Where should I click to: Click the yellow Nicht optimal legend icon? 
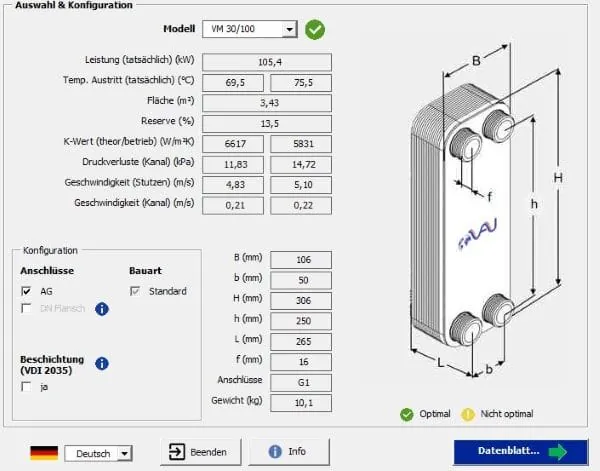pyautogui.click(x=468, y=414)
